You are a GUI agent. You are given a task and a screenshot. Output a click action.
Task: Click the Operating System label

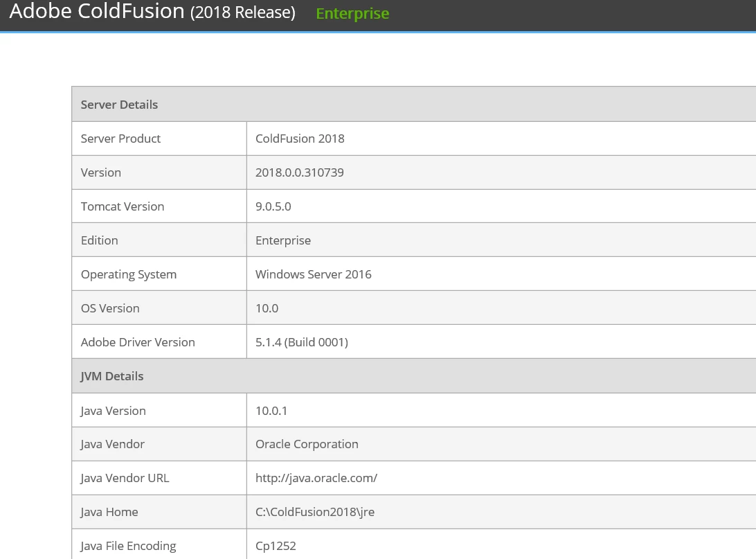129,274
